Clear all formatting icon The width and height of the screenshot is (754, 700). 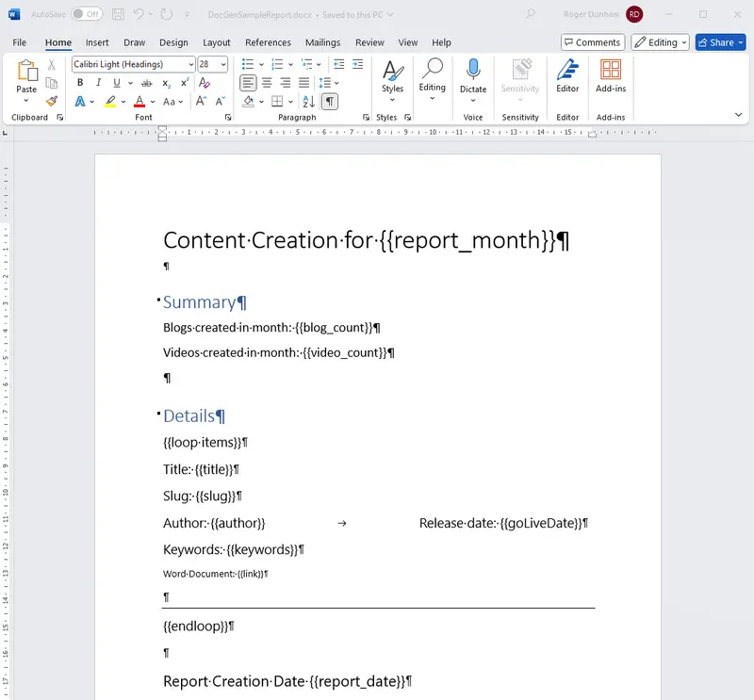click(204, 83)
